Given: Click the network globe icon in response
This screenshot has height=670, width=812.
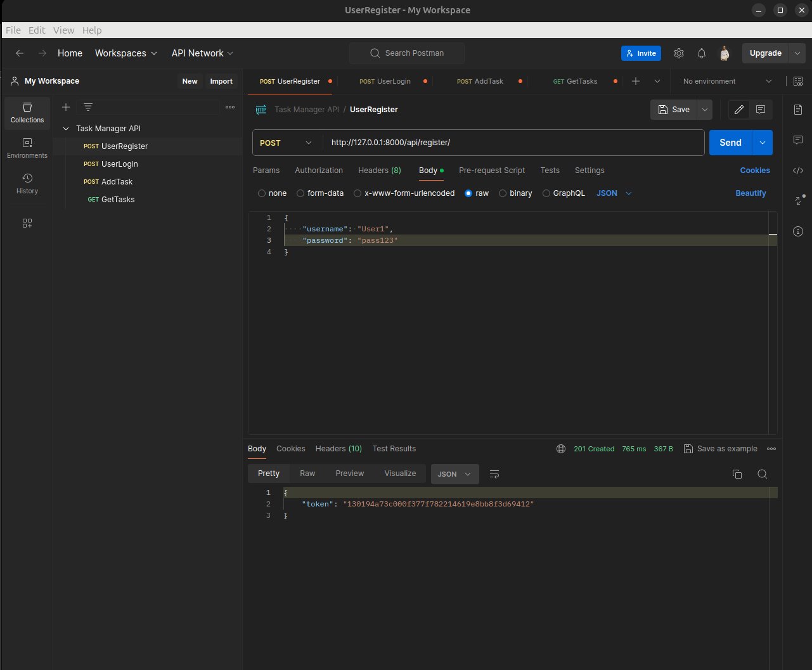Looking at the screenshot, I should [561, 449].
